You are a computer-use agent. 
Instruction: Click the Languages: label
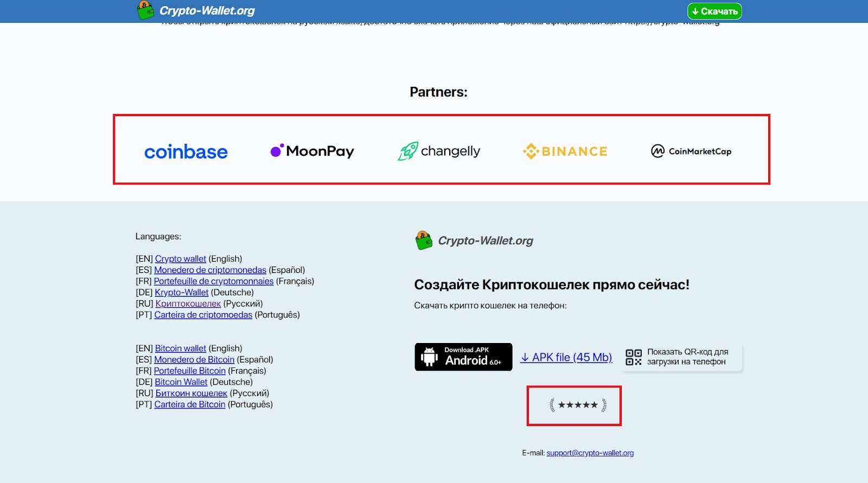click(158, 237)
